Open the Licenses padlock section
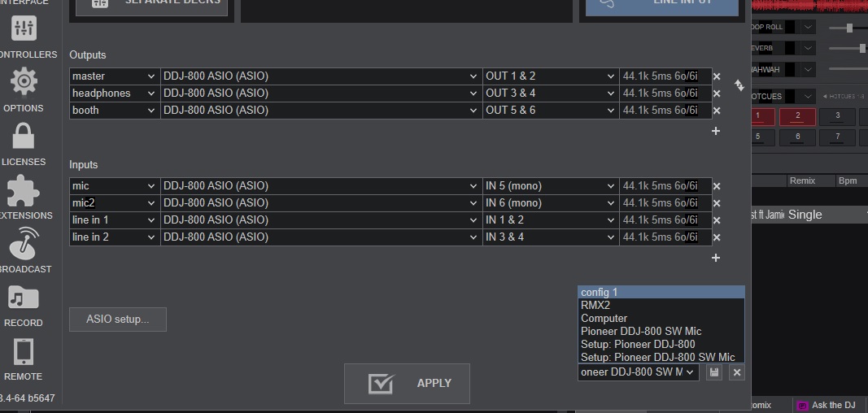 tap(24, 144)
